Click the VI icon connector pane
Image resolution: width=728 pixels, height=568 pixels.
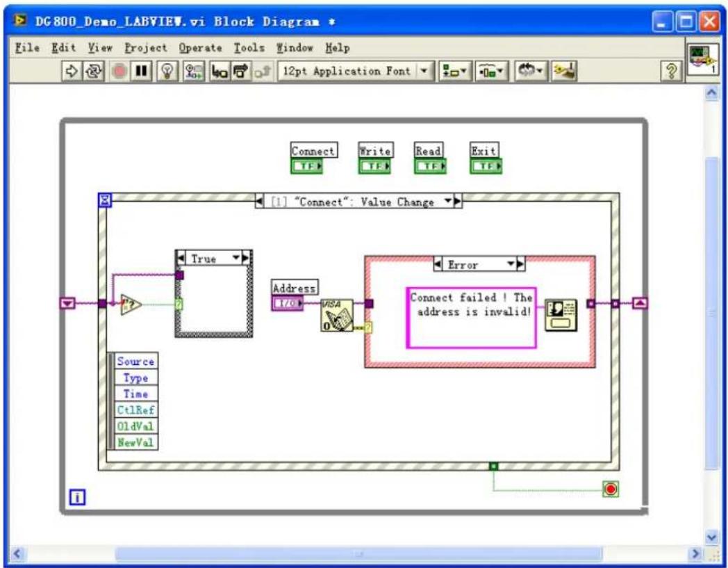pos(702,60)
